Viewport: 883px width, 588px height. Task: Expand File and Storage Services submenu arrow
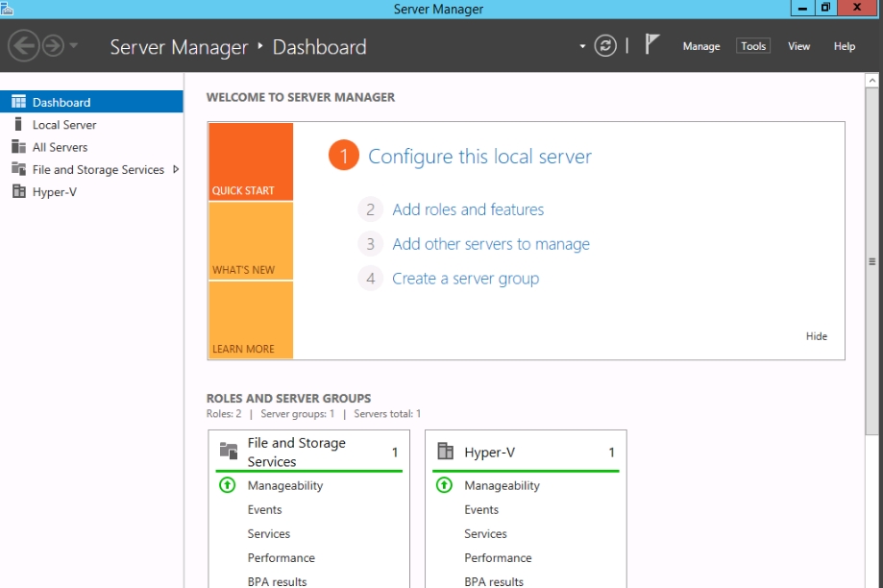point(176,169)
